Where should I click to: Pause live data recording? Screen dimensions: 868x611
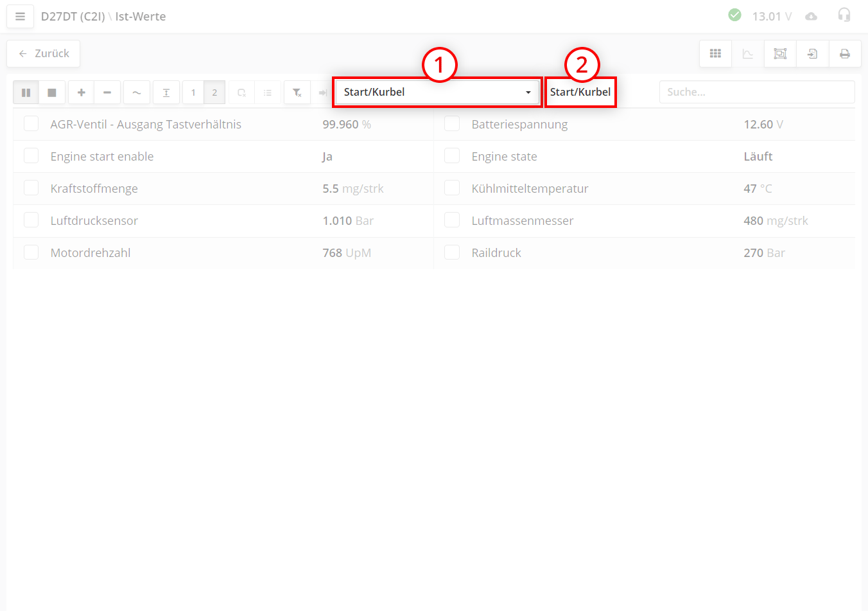(26, 93)
